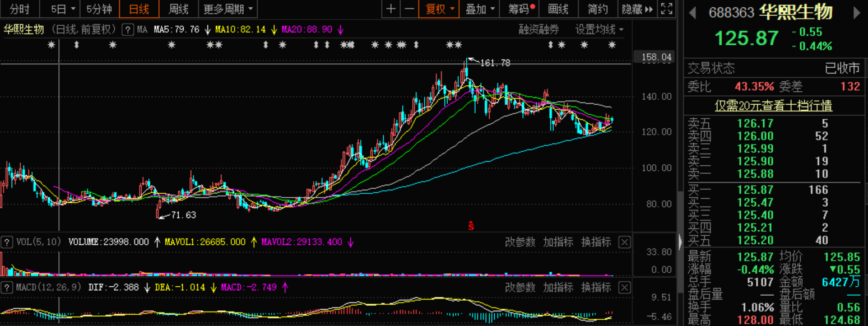Collapse the quote side panel via the divider arrow

click(681, 242)
